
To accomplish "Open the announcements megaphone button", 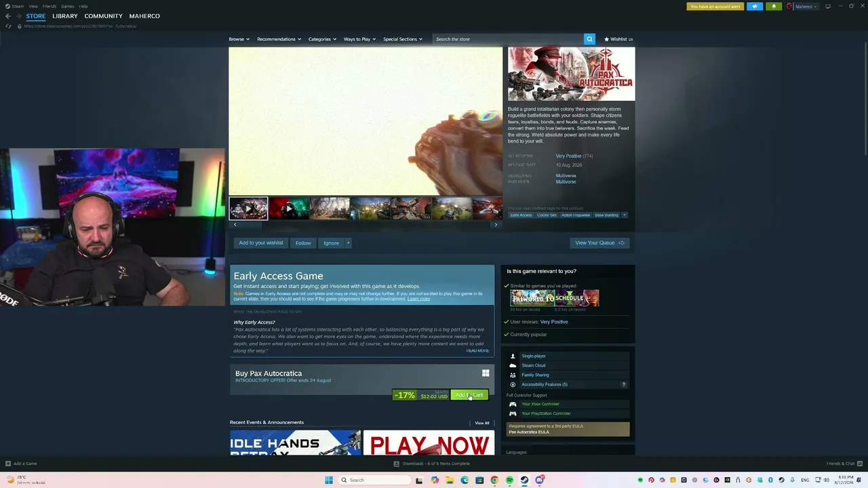I will [755, 6].
